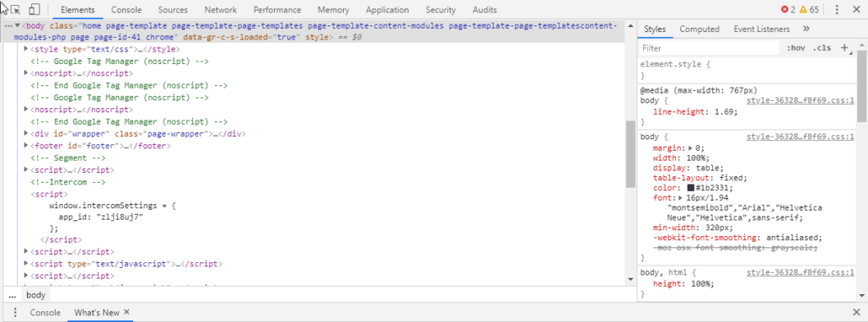Expand the margin shorthand property triangle
This screenshot has width=868, height=322.
(691, 148)
